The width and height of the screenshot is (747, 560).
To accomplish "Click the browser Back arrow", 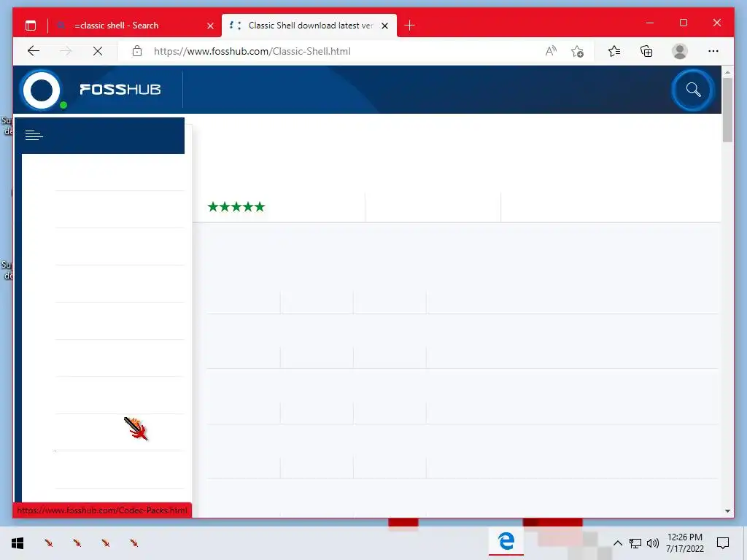I will [34, 51].
